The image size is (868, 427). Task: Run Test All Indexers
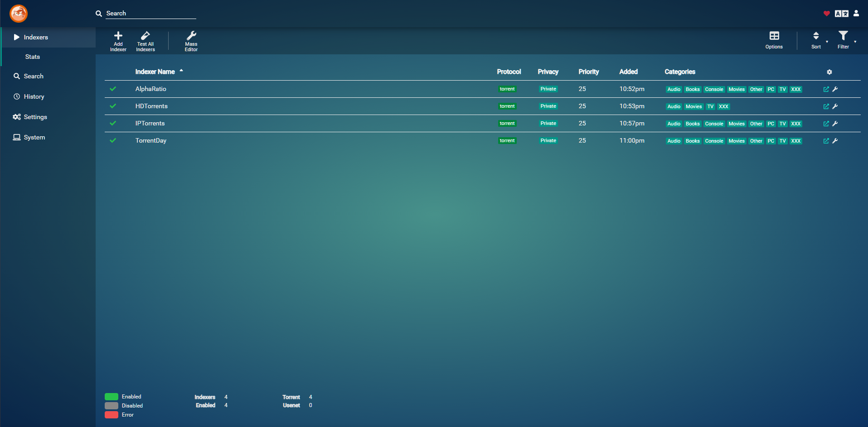145,36
